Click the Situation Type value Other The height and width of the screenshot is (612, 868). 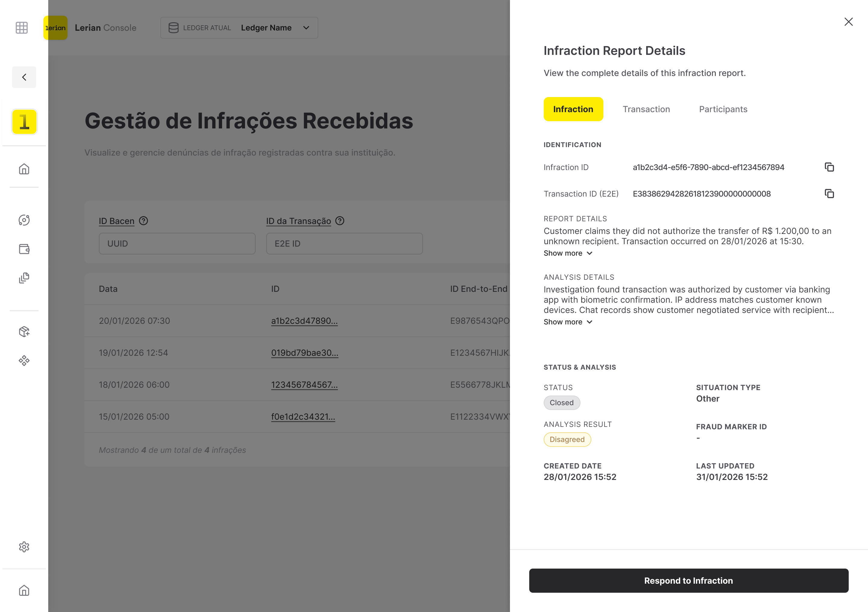[x=708, y=399]
